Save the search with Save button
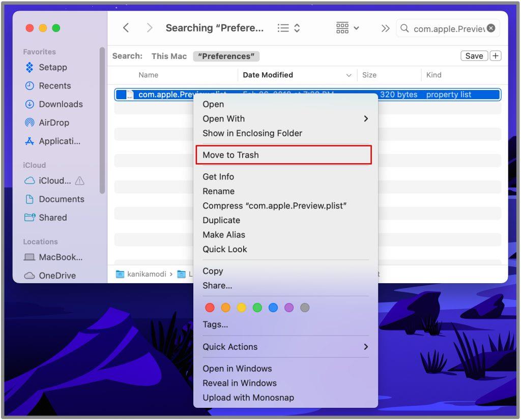The width and height of the screenshot is (521, 420). [x=474, y=56]
